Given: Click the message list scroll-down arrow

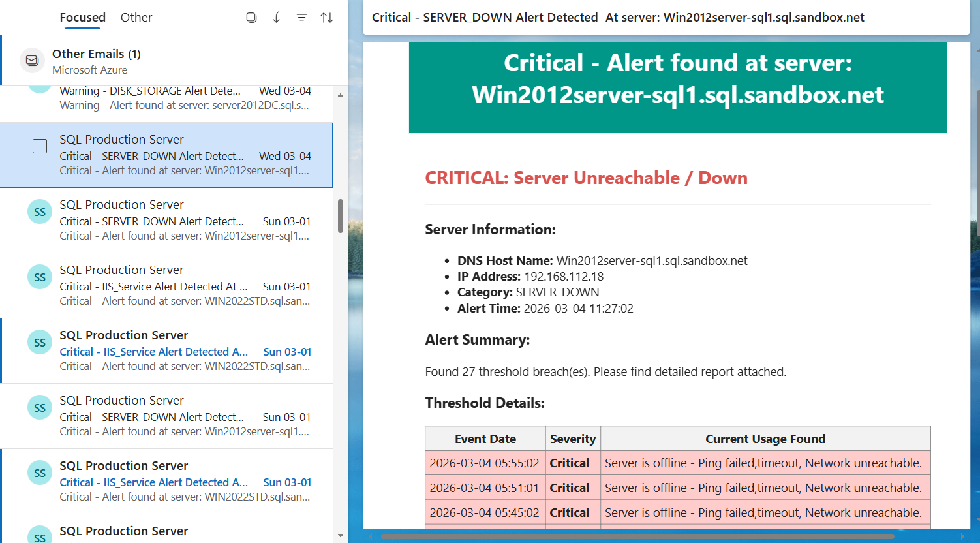Looking at the screenshot, I should point(340,535).
